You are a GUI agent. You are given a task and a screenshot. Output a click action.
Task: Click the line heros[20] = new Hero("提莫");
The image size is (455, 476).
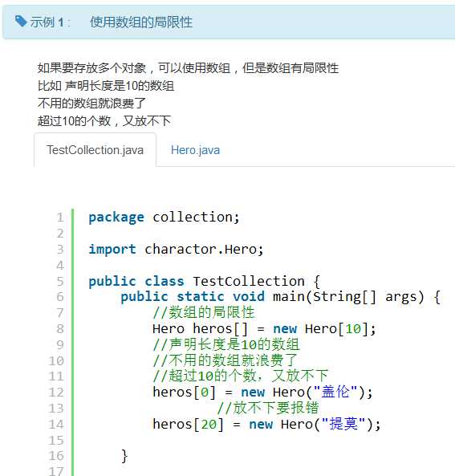coord(266,424)
